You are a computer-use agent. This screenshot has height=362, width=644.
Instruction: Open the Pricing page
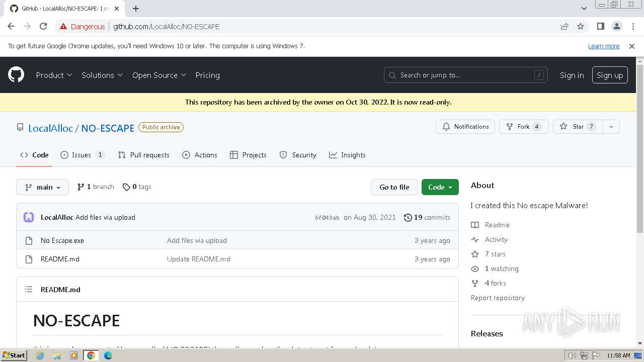point(207,75)
